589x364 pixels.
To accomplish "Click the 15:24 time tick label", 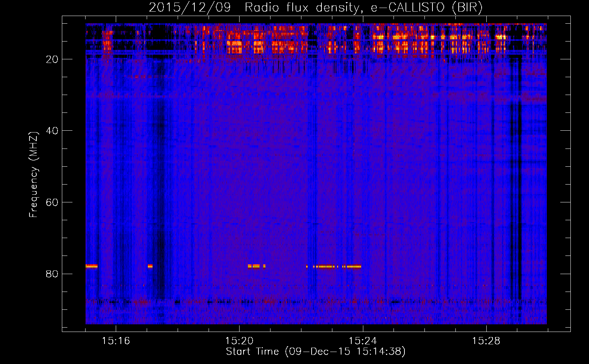I will tap(363, 341).
